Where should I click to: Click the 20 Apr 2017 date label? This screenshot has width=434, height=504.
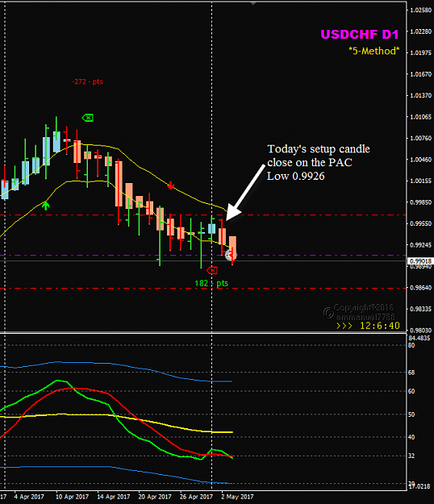(x=155, y=497)
